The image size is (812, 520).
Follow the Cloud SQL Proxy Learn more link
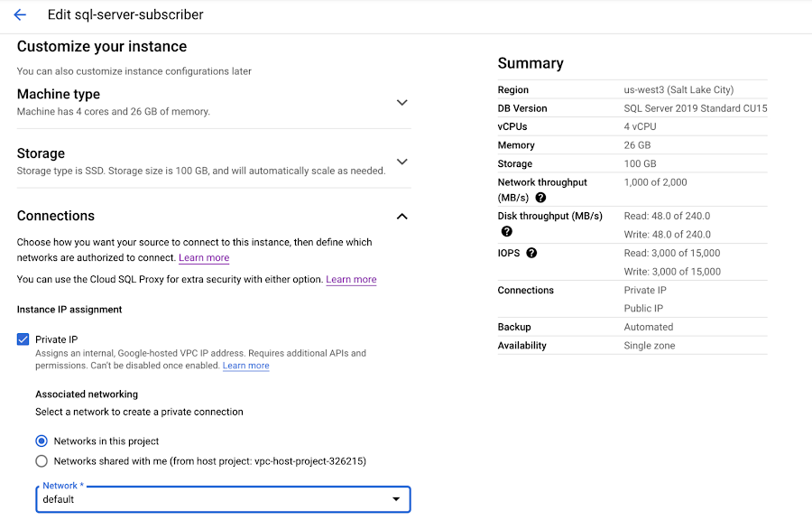351,279
